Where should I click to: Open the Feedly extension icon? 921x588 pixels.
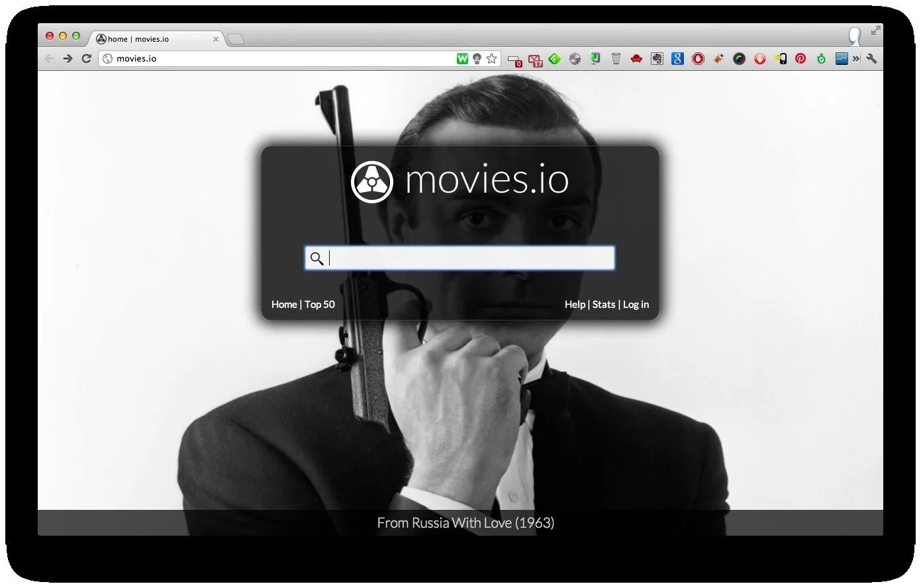tap(554, 59)
